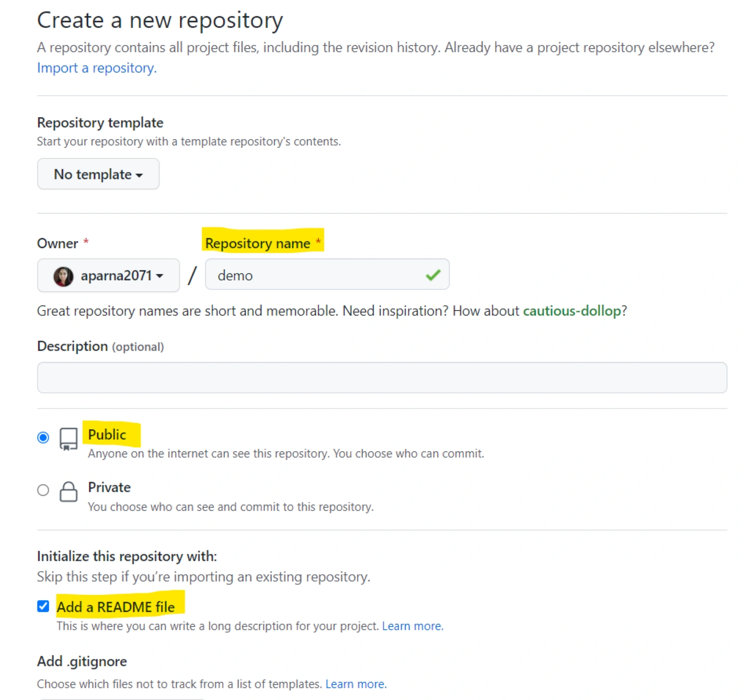Uncheck the Add a README file checkbox
This screenshot has height=700, width=744.
click(x=43, y=606)
